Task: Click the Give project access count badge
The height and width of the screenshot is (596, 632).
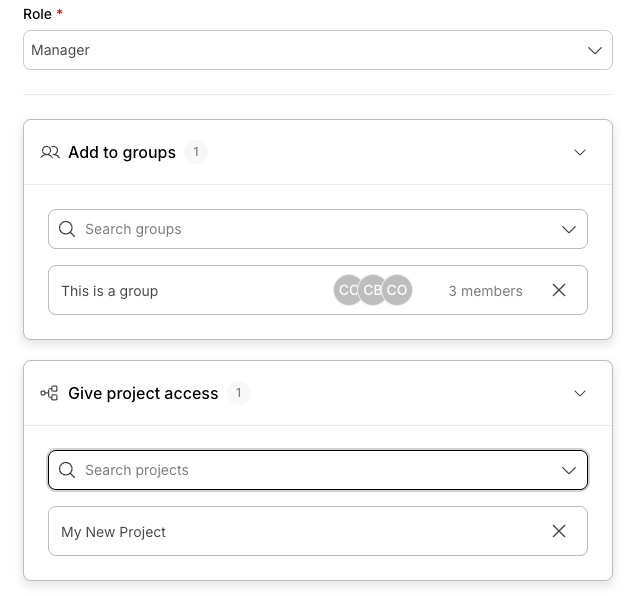Action: (x=238, y=394)
